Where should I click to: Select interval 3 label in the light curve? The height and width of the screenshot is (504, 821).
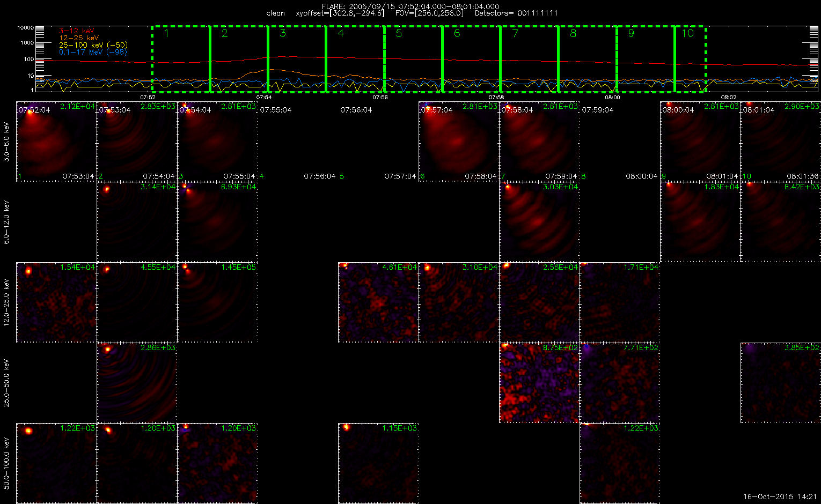[283, 33]
